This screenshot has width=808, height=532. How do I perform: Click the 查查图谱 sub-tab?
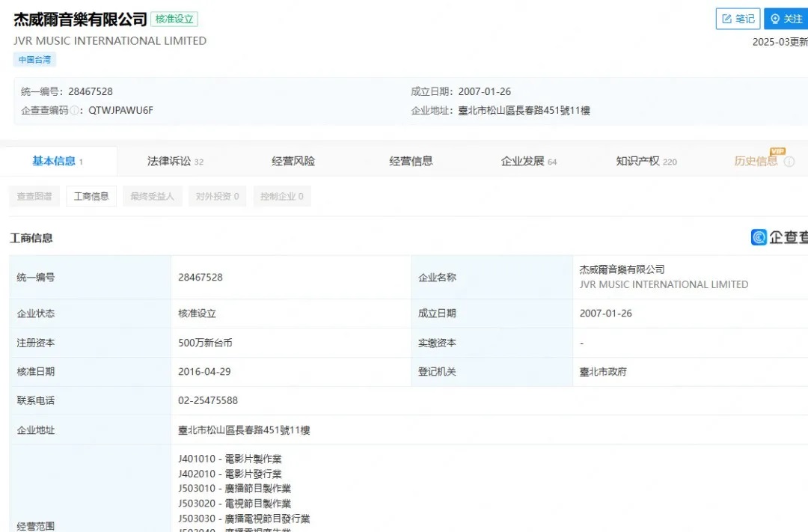point(34,196)
